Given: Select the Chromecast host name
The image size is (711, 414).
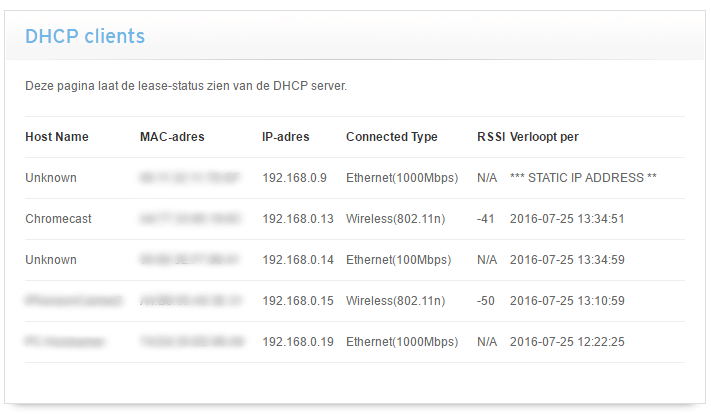Looking at the screenshot, I should coord(58,219).
